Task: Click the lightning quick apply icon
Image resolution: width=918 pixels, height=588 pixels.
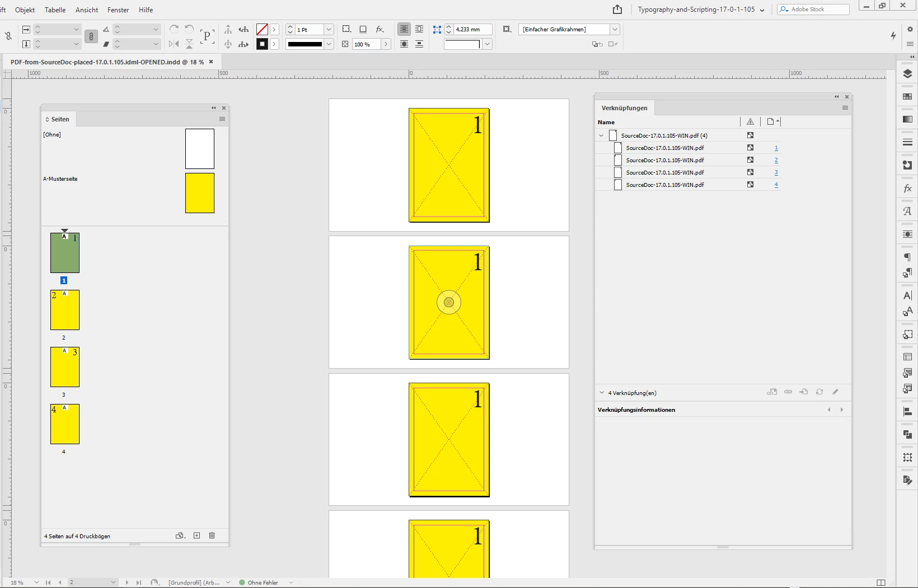Action: click(893, 36)
